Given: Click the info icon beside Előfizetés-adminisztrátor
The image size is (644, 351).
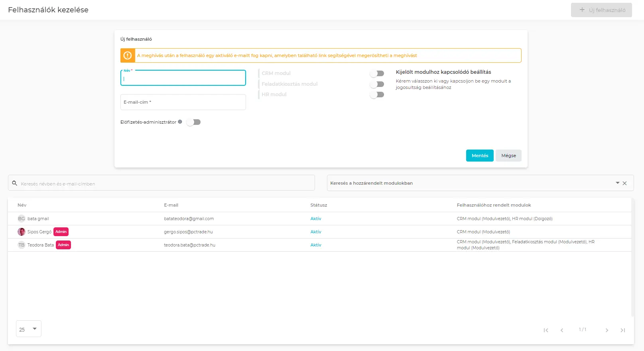Looking at the screenshot, I should (180, 122).
